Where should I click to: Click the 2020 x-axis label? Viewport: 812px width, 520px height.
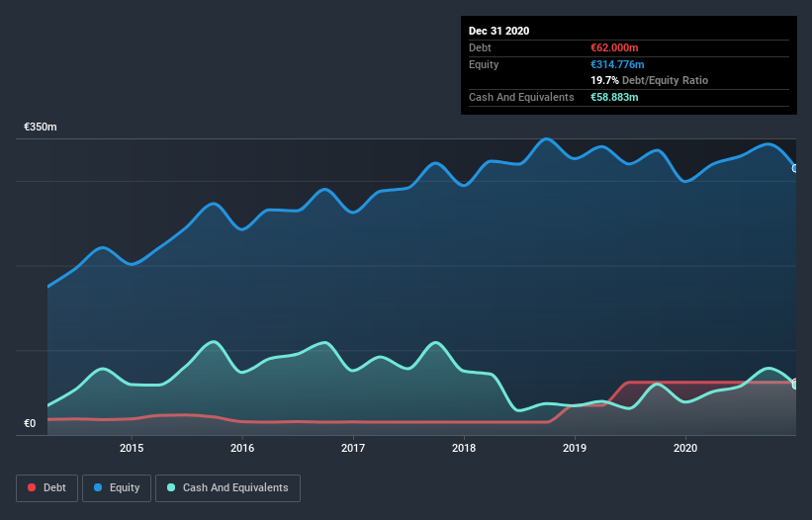coord(685,448)
